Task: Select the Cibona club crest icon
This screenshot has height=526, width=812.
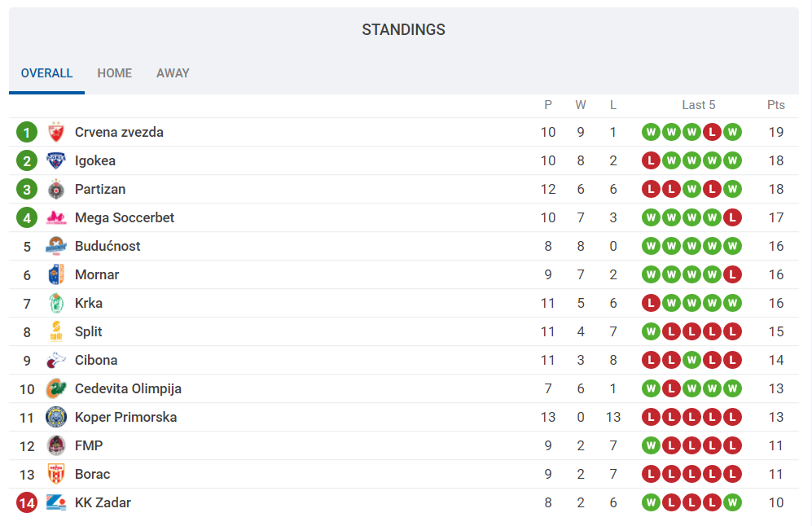Action: [55, 359]
